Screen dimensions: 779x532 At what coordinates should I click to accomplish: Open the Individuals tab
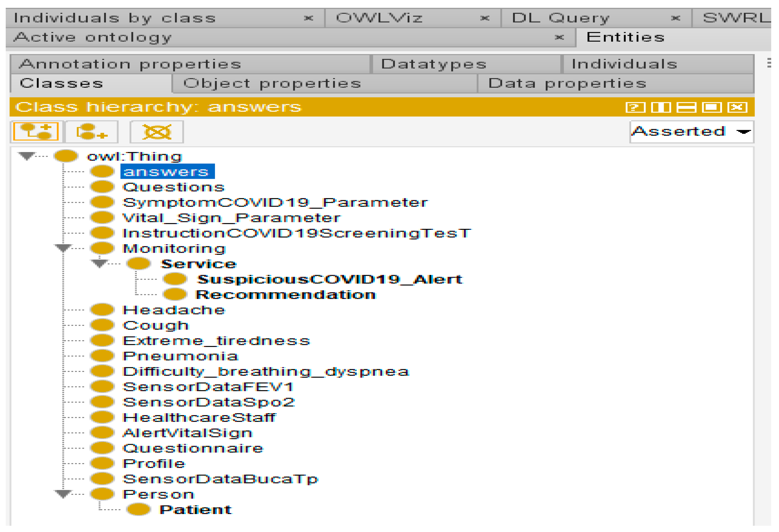[624, 64]
